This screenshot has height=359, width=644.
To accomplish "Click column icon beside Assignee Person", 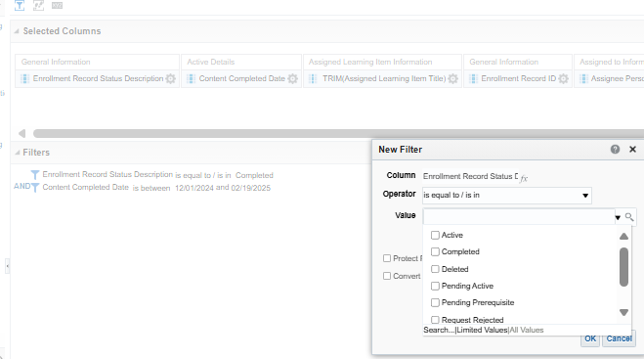I will point(583,78).
